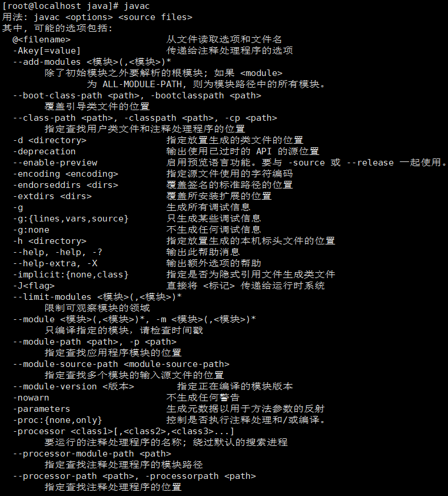Screen dimensions: 448x496
Task: Click the -nowarn option text
Action: pyautogui.click(x=31, y=398)
